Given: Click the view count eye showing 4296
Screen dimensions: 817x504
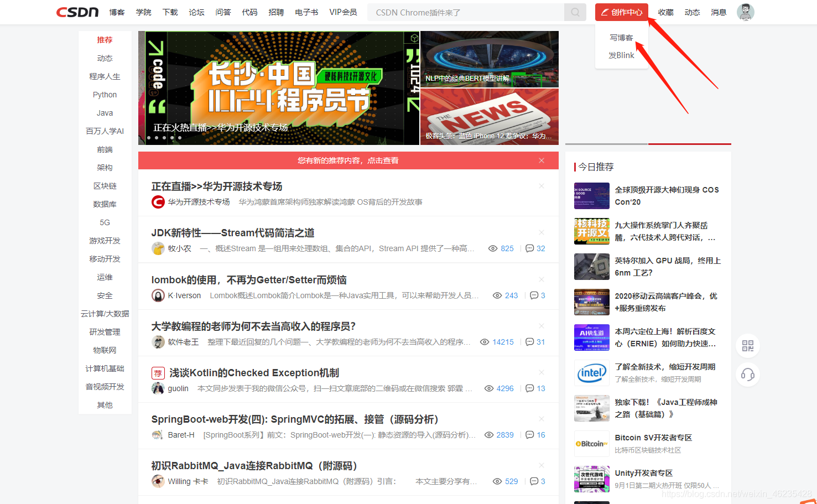Looking at the screenshot, I should coord(489,388).
